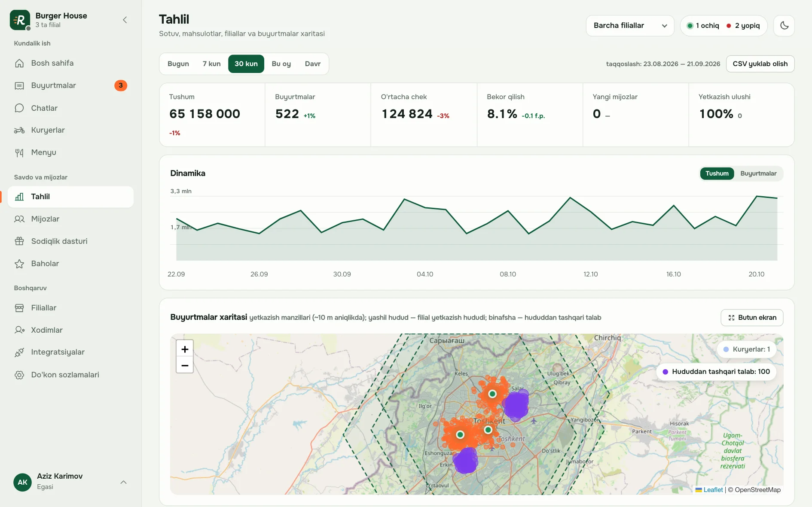Open Sodiqlik dasturi gift icon

click(x=19, y=241)
